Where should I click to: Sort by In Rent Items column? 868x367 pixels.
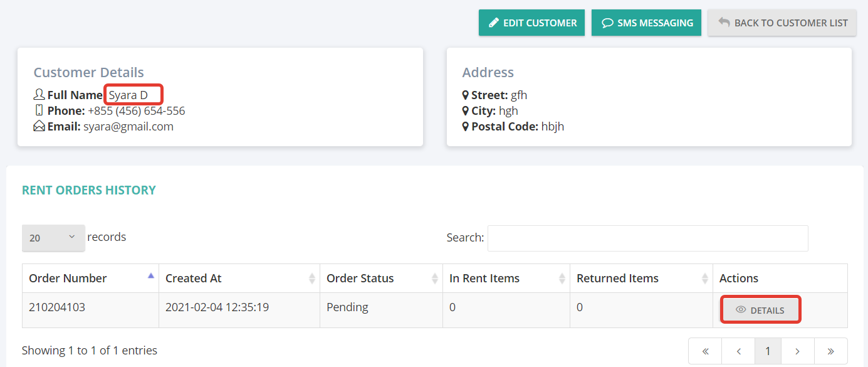pyautogui.click(x=506, y=278)
